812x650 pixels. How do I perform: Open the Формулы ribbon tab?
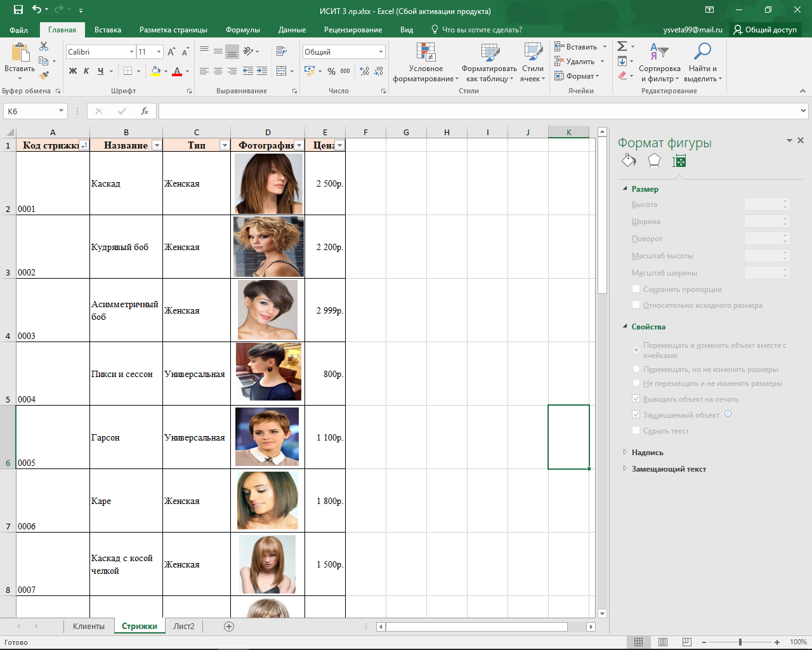pyautogui.click(x=242, y=30)
